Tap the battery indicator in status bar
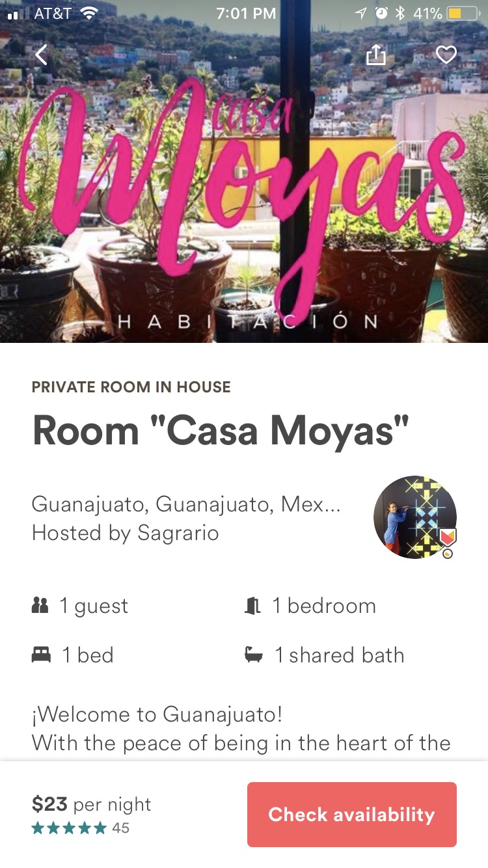 (463, 14)
